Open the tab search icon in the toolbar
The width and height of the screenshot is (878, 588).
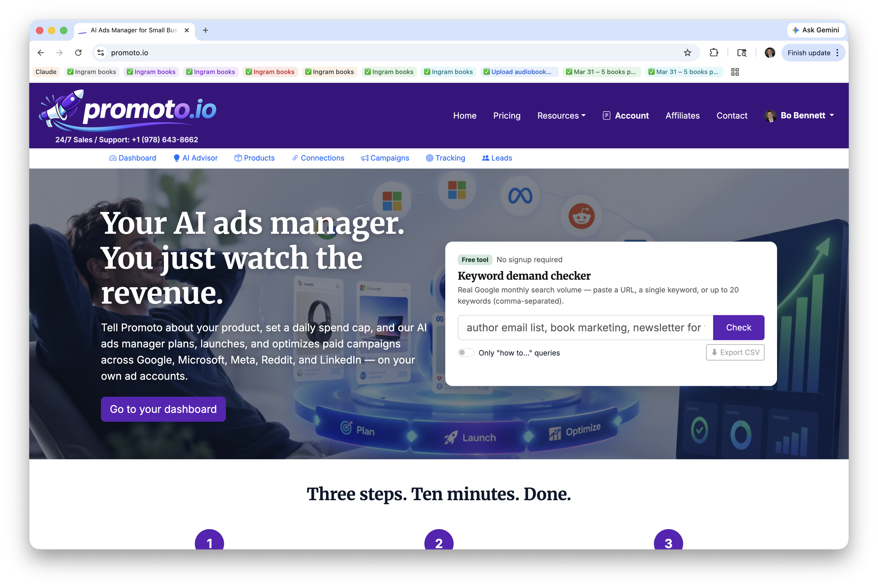tap(742, 53)
